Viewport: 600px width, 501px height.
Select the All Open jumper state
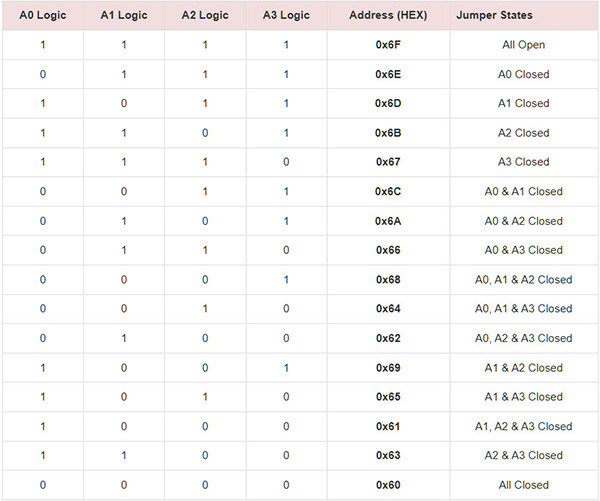[523, 45]
